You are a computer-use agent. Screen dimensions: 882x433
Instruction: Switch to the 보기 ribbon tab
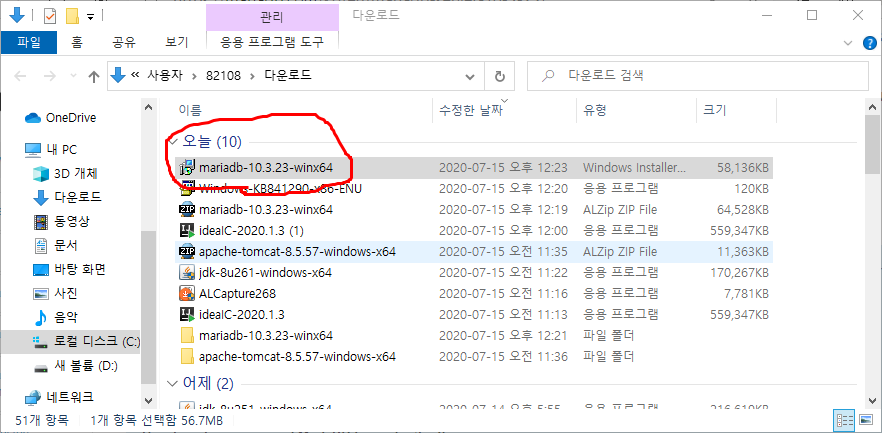coord(177,42)
